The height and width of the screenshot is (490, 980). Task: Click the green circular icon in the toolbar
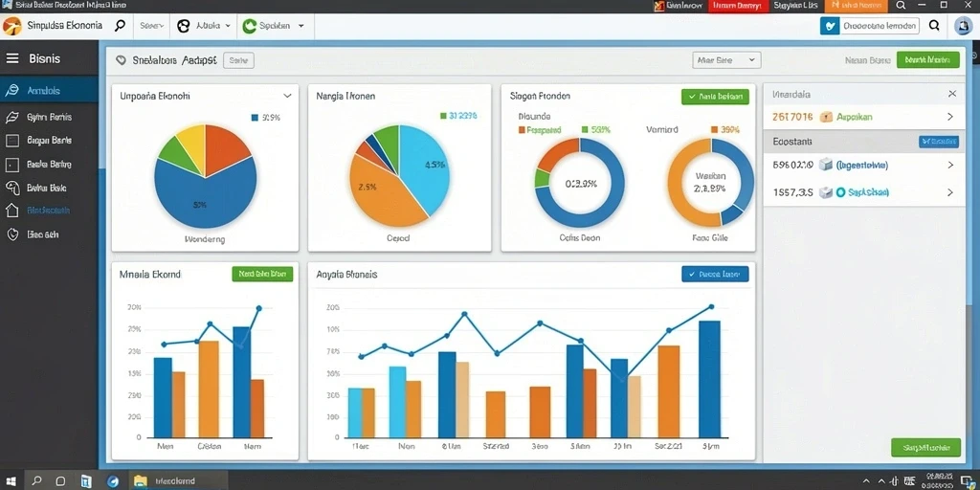[250, 26]
